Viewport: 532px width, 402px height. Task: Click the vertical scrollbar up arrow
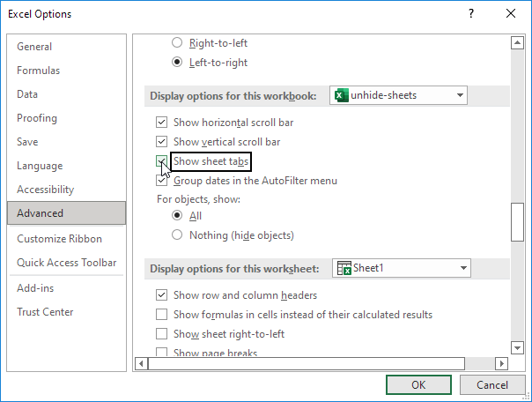[x=517, y=42]
